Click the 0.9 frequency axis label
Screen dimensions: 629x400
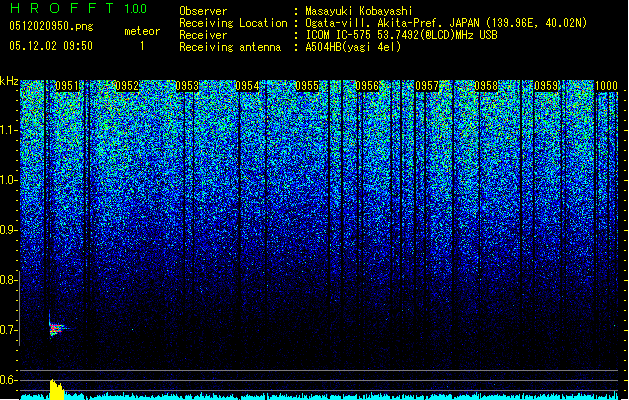(9, 230)
